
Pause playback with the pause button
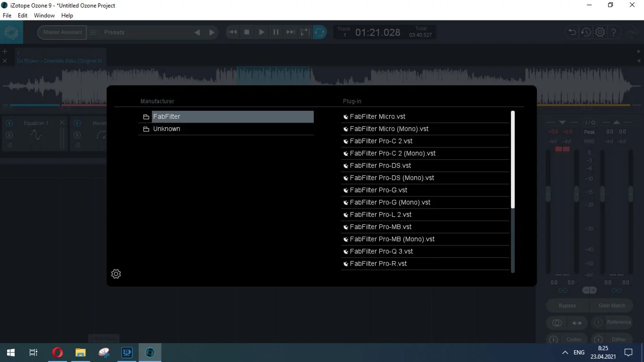tap(276, 32)
